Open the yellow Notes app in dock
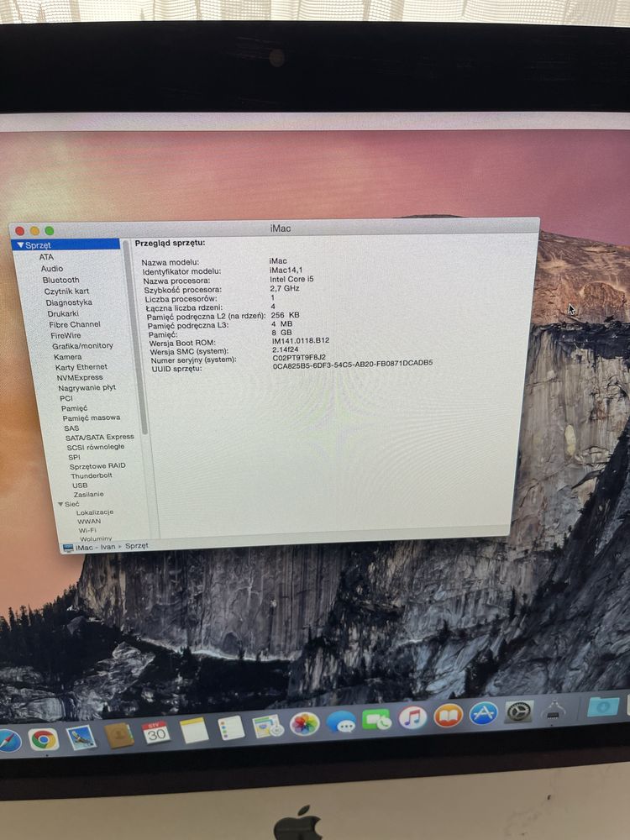Screen dimensions: 630x840 pos(194,730)
